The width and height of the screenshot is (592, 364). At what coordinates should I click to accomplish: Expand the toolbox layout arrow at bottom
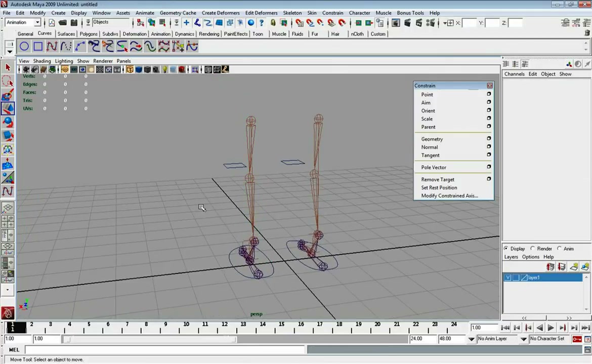[8, 290]
